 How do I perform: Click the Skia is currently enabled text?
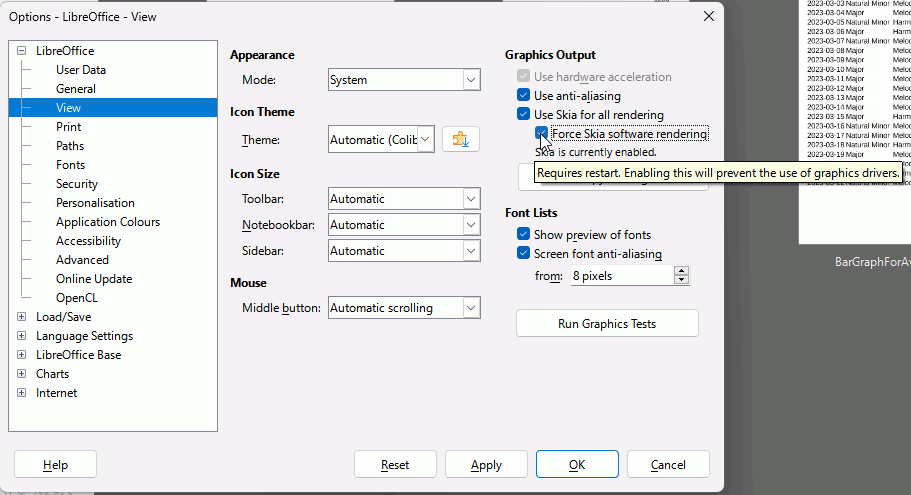pos(596,152)
